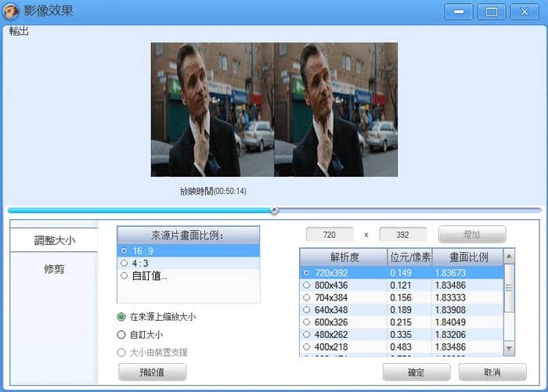Select the 4:3 aspect ratio option
The width and height of the screenshot is (548, 392).
click(189, 263)
